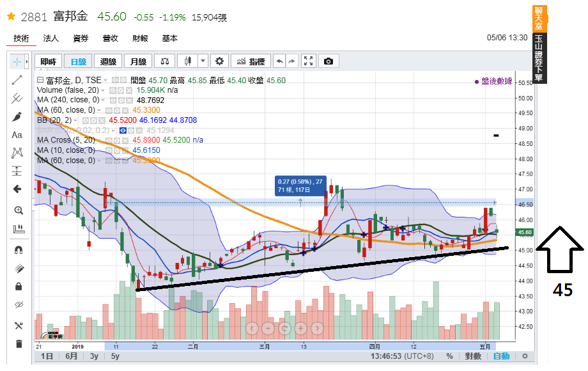Screen dimensions: 588x371
Task: Enter fullscreen chart mode
Action: pos(308,61)
